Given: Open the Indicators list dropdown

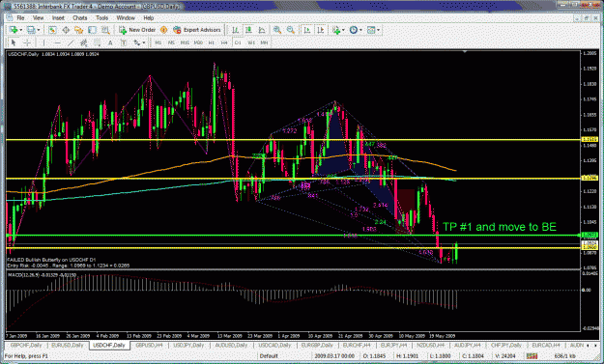Looking at the screenshot, I should (338, 30).
